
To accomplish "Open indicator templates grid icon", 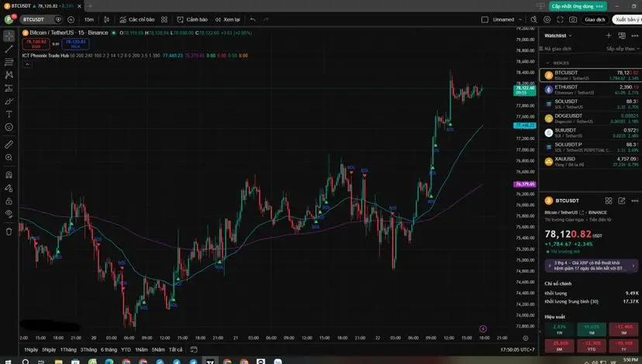I will click(x=164, y=19).
